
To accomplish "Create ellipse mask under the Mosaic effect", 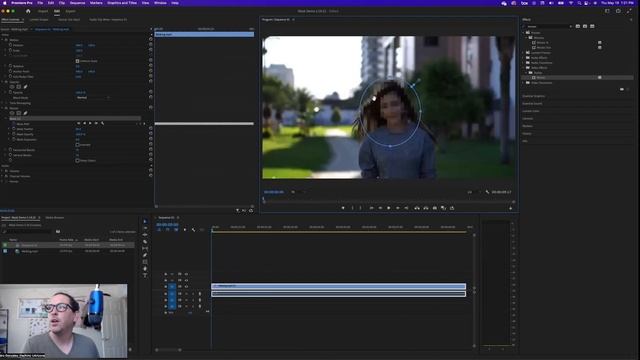I will click(x=12, y=113).
